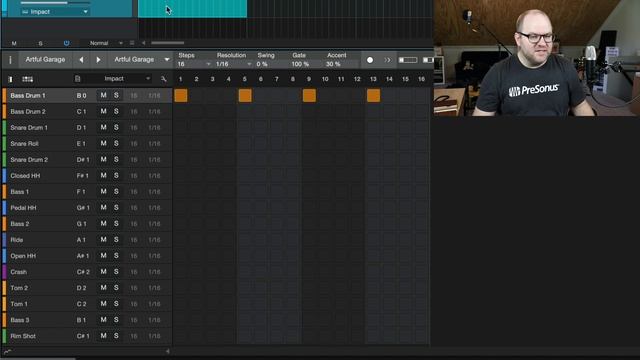Click the F# 1 pitch of Closed HH
The image size is (640, 360).
82,176
